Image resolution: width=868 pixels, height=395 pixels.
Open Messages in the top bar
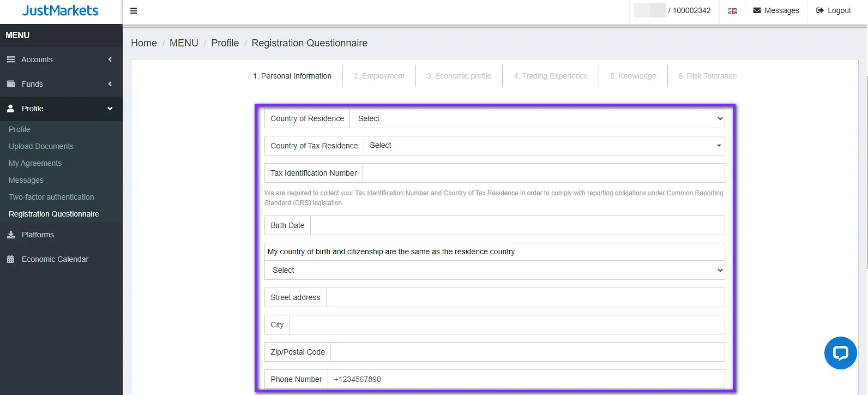pyautogui.click(x=776, y=11)
